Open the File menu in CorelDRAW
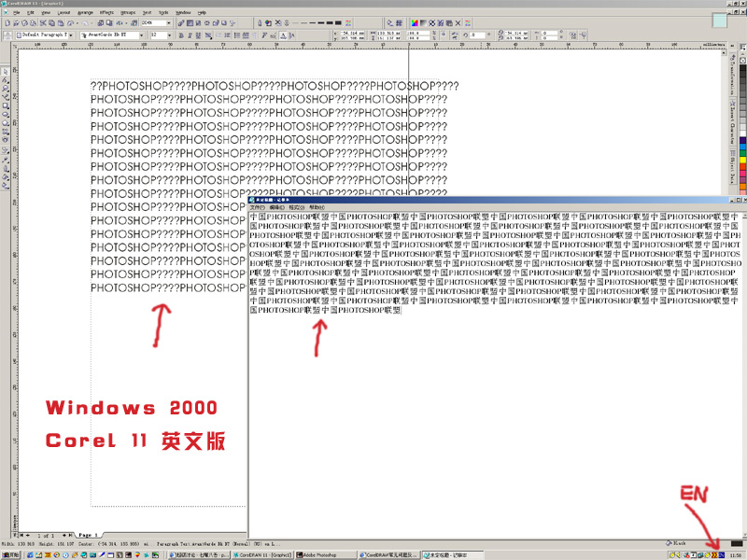Screen dimensions: 747x560 [x=16, y=12]
